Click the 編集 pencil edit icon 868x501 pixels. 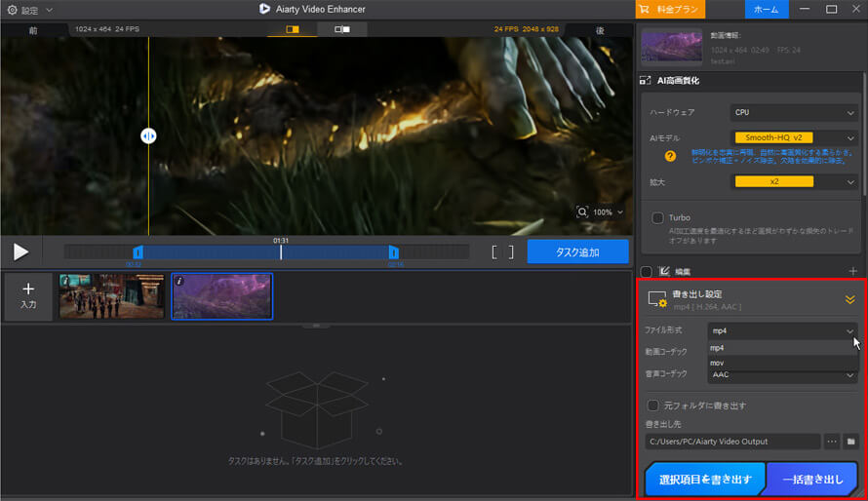[664, 271]
